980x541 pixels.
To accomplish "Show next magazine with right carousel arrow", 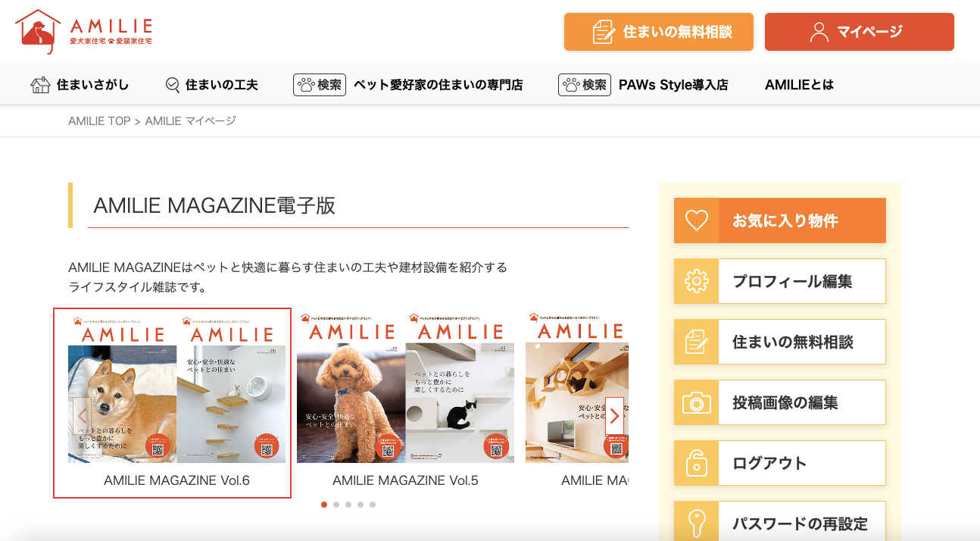I will [x=614, y=416].
